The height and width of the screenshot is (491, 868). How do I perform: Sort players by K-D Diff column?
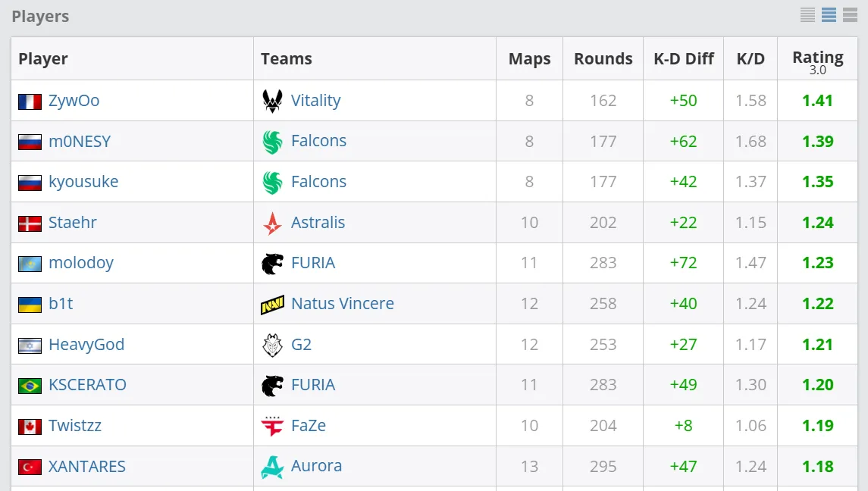tap(683, 59)
